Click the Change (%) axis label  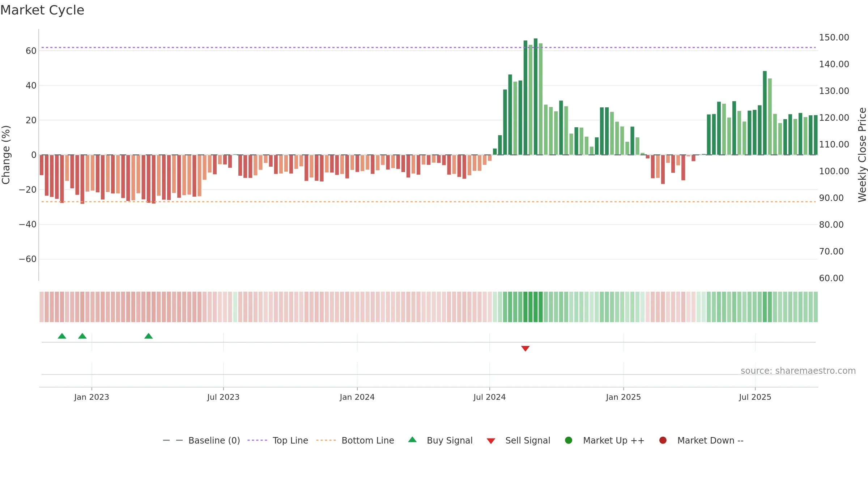(x=6, y=155)
